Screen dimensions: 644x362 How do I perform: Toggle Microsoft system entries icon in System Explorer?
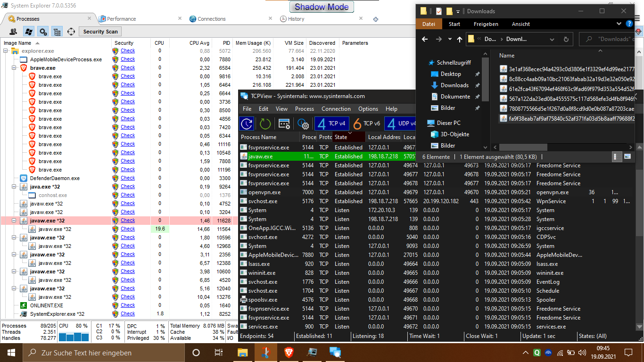[x=28, y=32]
